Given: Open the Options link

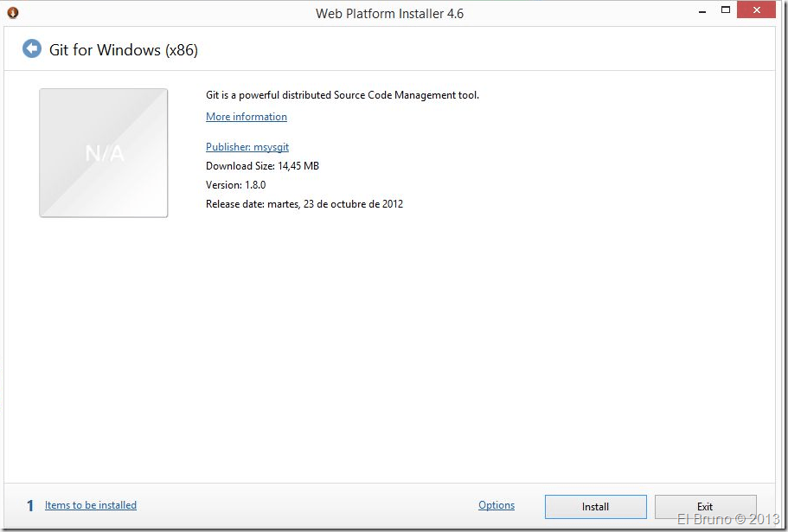Looking at the screenshot, I should [x=497, y=505].
